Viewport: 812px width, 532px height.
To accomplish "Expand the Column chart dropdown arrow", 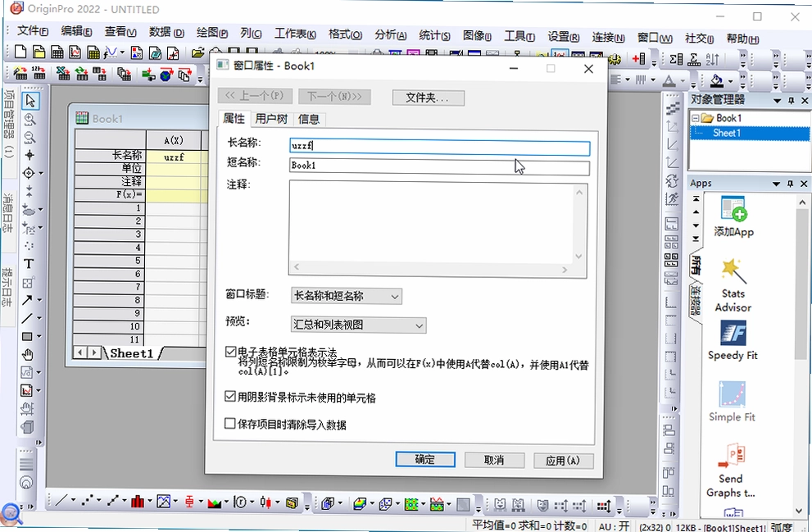I will click(x=150, y=501).
